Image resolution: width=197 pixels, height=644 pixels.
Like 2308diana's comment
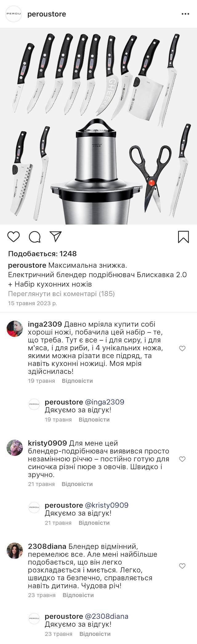coord(182,566)
